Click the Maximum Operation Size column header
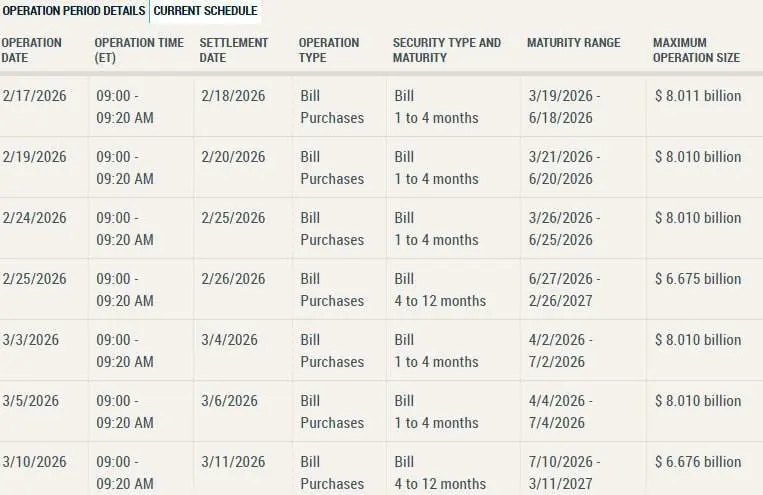The image size is (763, 495). (x=696, y=50)
